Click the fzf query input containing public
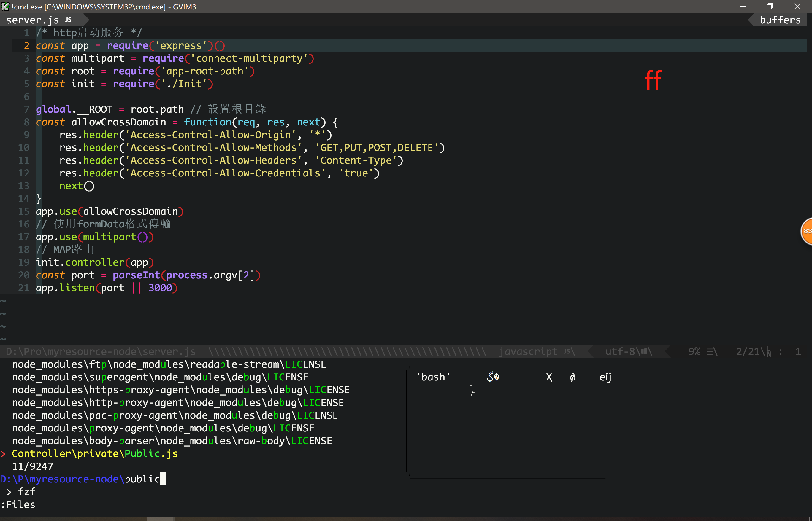This screenshot has height=521, width=812. click(x=142, y=479)
